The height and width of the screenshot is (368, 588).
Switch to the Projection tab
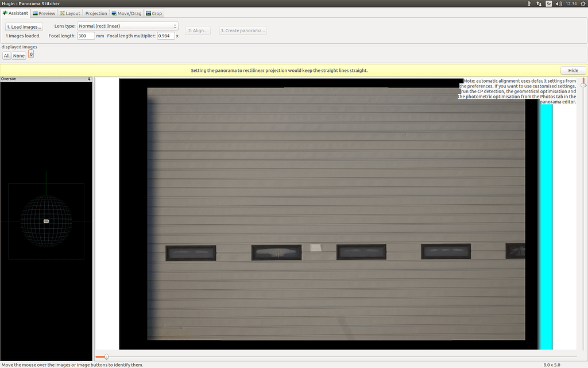[95, 13]
